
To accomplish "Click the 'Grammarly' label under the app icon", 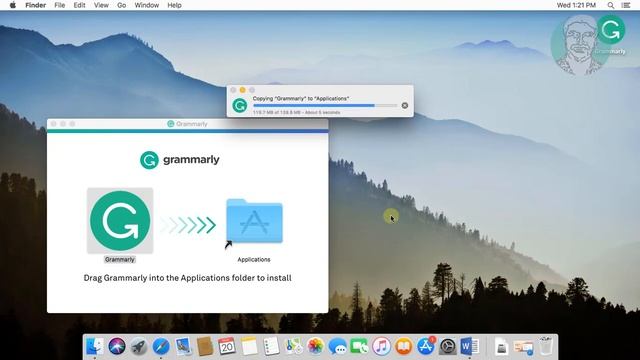I will click(120, 260).
